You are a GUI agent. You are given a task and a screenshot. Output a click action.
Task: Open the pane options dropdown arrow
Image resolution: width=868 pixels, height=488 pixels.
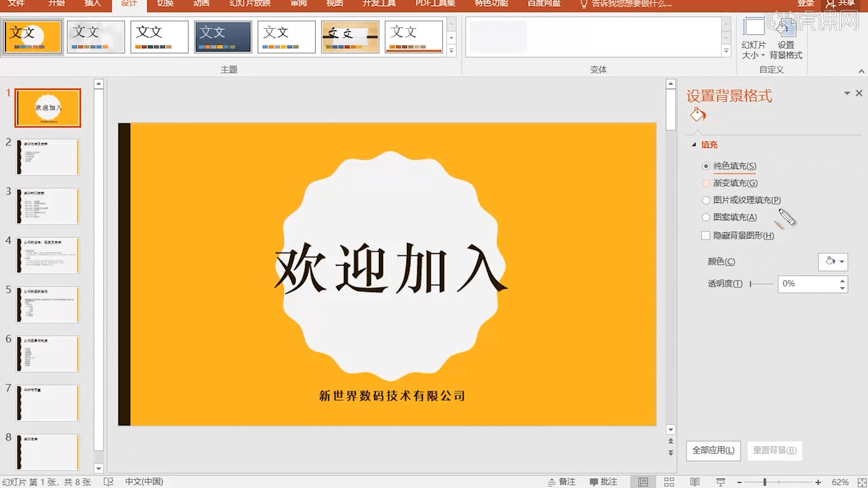(x=847, y=93)
